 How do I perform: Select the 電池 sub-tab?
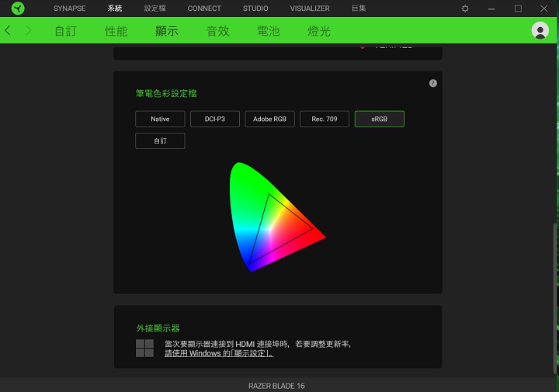pyautogui.click(x=269, y=31)
